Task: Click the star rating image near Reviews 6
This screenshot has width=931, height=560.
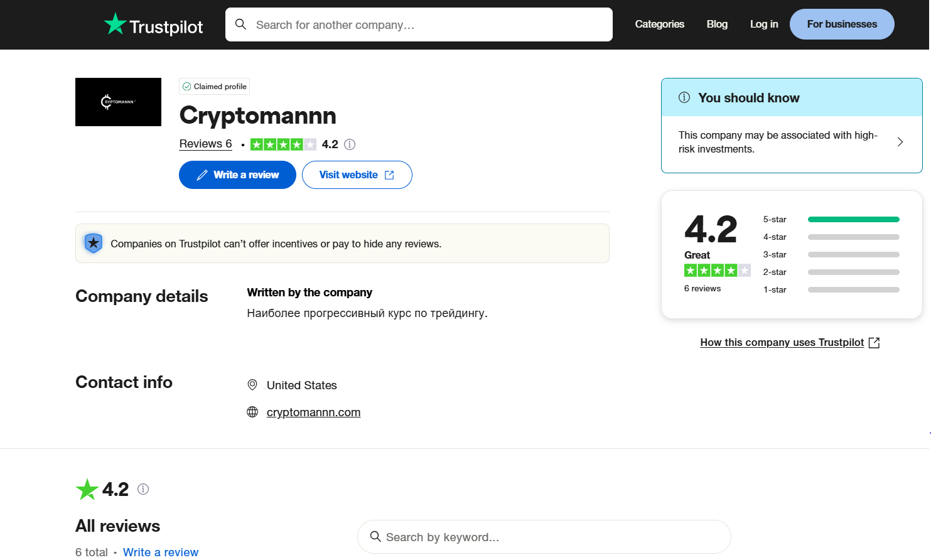Action: (x=283, y=144)
